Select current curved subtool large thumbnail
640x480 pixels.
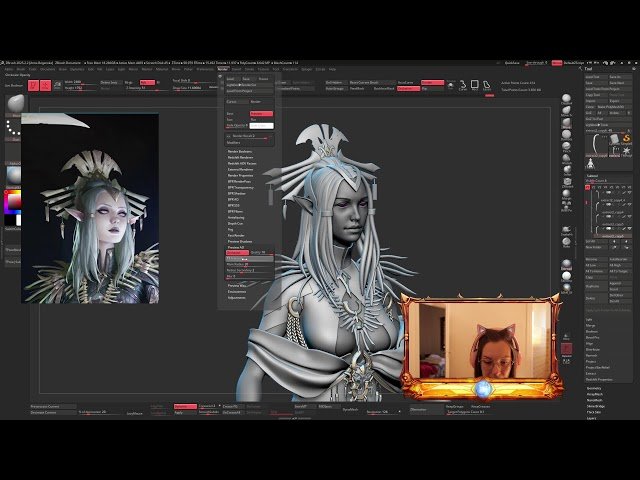pos(597,145)
